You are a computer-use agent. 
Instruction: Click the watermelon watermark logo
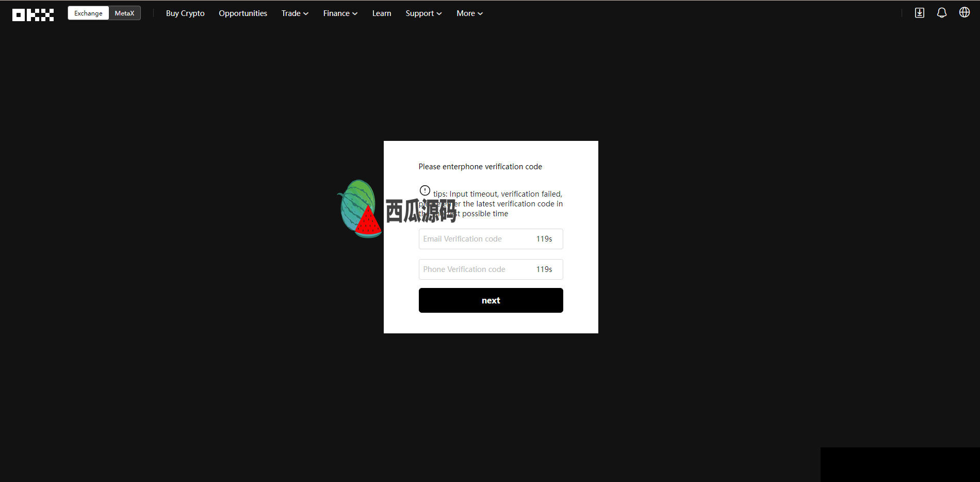point(361,209)
